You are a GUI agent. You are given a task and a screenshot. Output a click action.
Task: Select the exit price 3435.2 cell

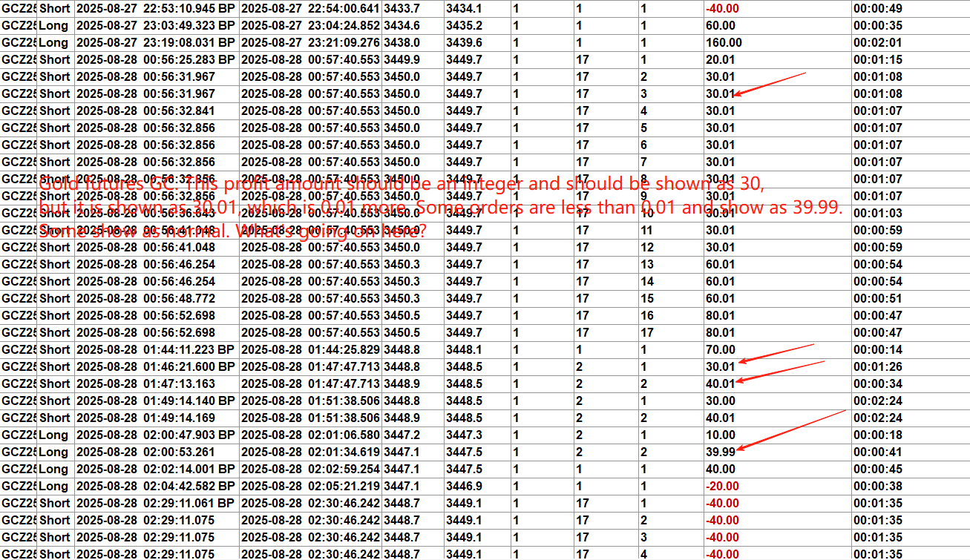[x=477, y=25]
